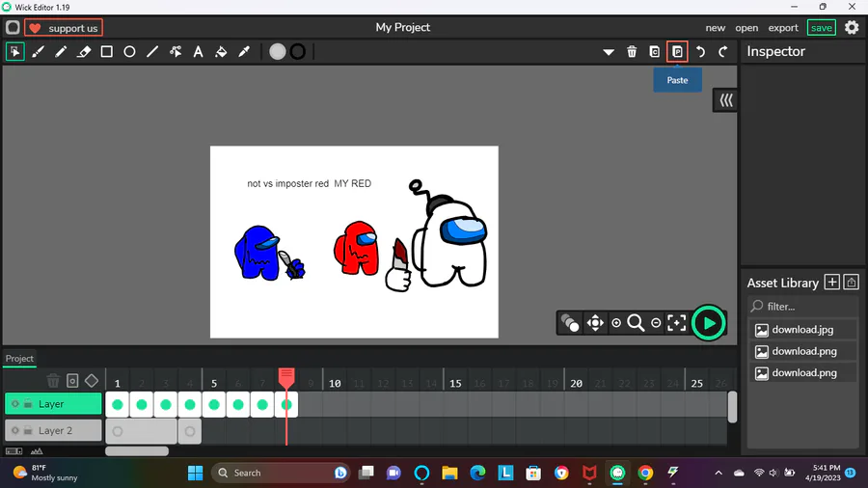This screenshot has width=868, height=488.
Task: Open the fill color picker
Action: (278, 51)
